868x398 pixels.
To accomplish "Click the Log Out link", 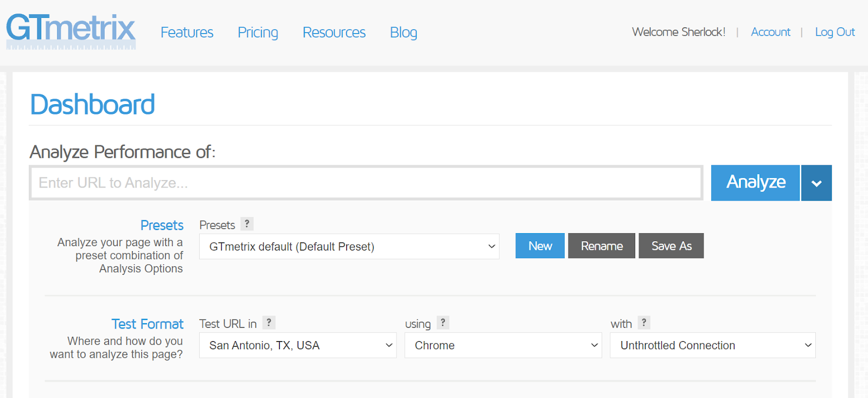I will 835,32.
